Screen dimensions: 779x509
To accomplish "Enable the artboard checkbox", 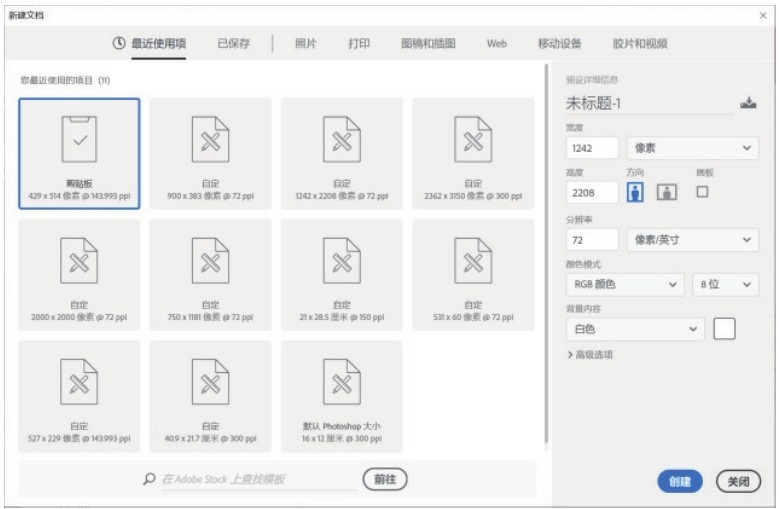I will [x=702, y=191].
